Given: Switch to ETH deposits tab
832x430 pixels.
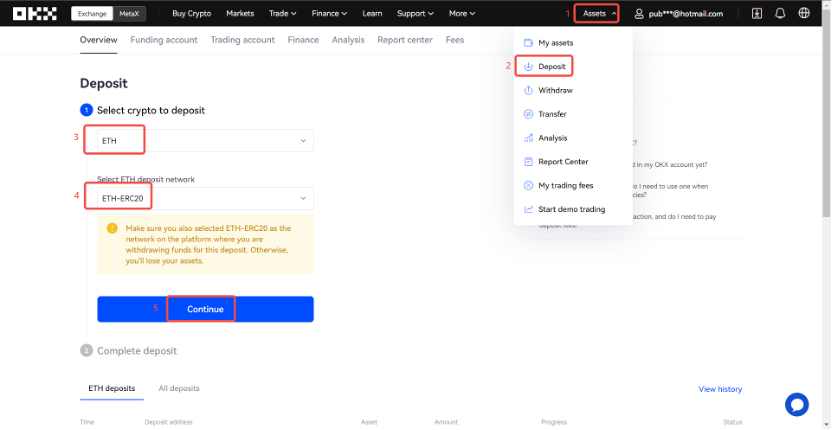Looking at the screenshot, I should 111,389.
